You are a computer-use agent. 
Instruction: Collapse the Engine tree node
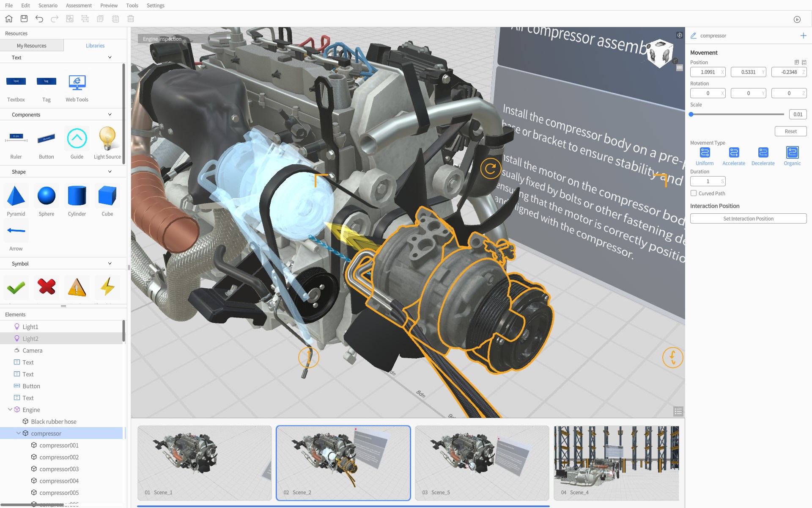point(10,409)
